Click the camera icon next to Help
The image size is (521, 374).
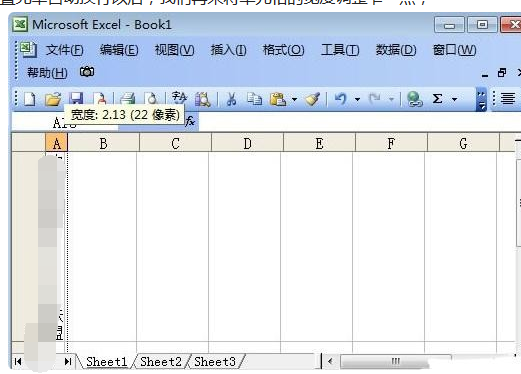pos(87,72)
